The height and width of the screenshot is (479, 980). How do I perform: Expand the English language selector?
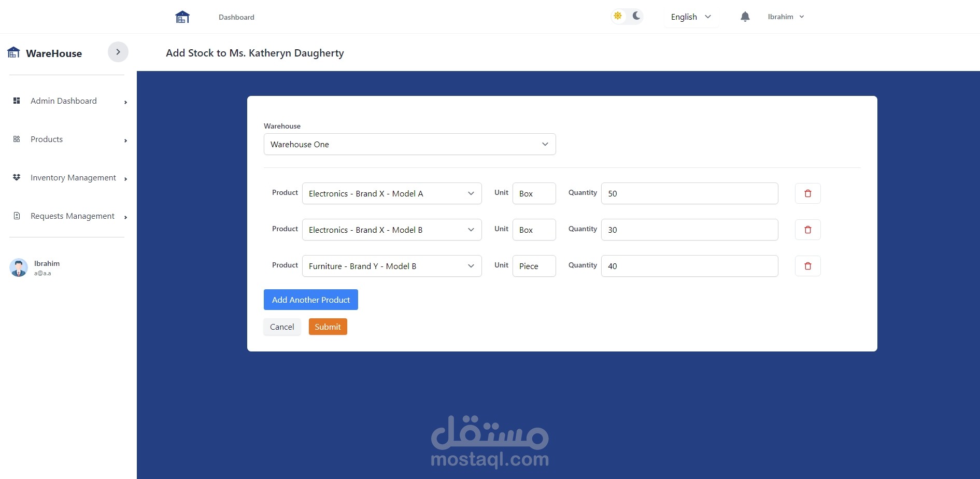click(691, 17)
